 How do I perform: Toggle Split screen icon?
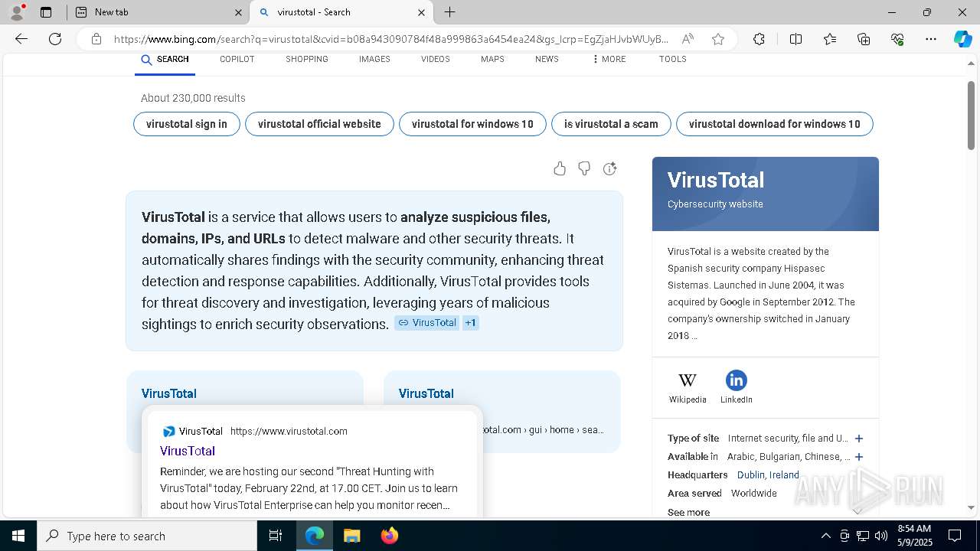point(795,39)
